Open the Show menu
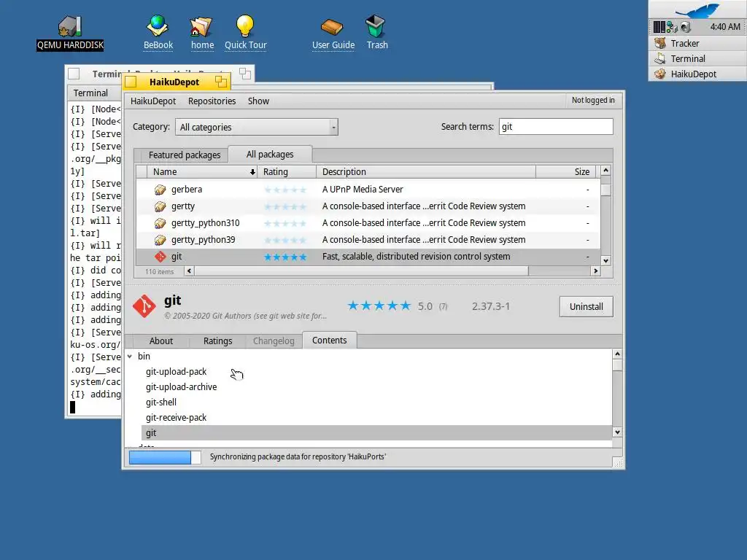Image resolution: width=747 pixels, height=560 pixels. coord(258,101)
